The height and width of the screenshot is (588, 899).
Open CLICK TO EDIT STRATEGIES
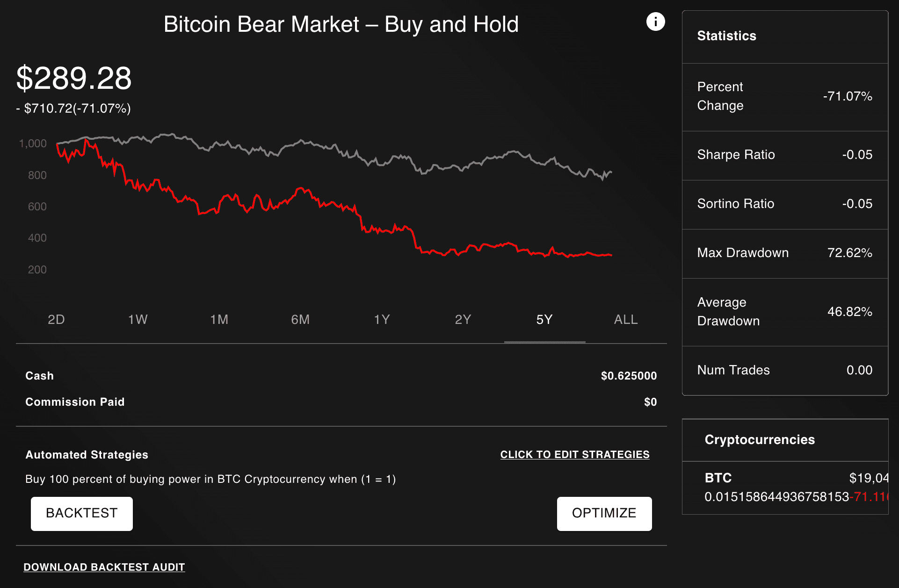click(x=574, y=454)
